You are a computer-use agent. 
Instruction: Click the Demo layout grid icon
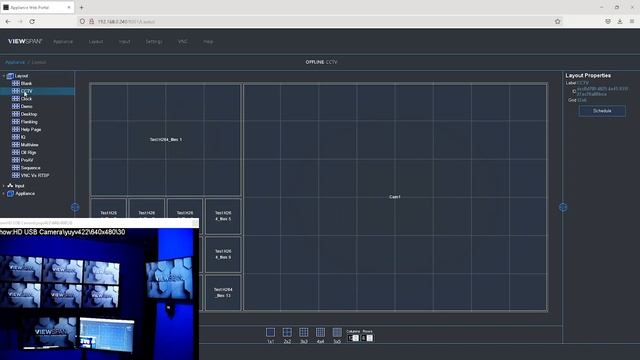16,107
